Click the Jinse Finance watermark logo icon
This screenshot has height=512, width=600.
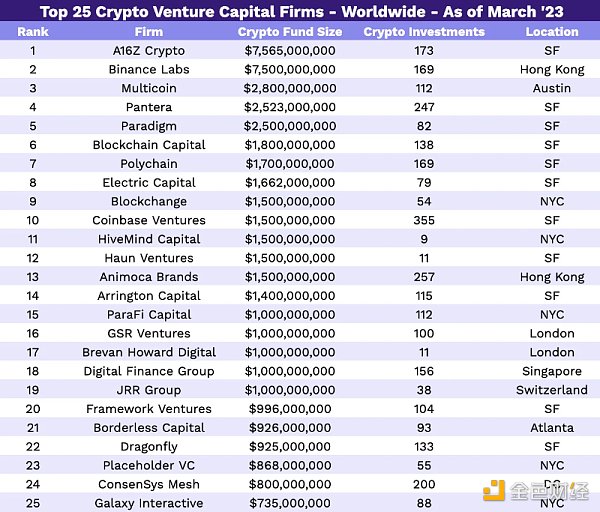[495, 490]
